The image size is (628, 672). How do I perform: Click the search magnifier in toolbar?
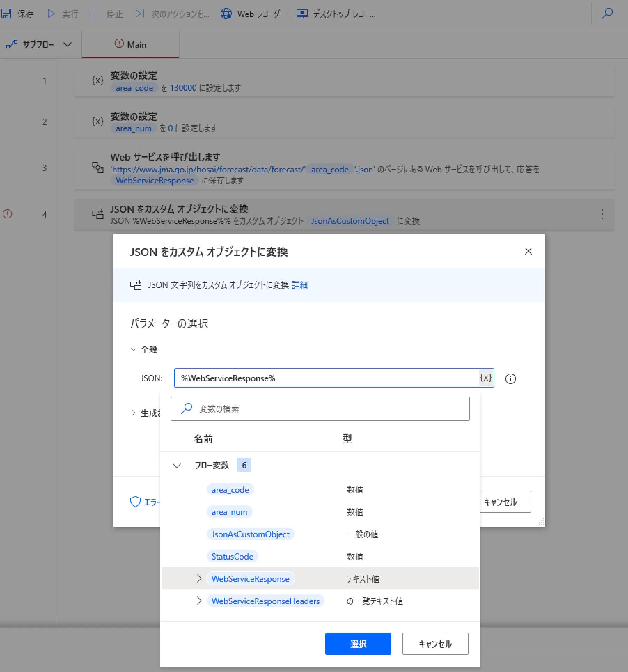[607, 14]
